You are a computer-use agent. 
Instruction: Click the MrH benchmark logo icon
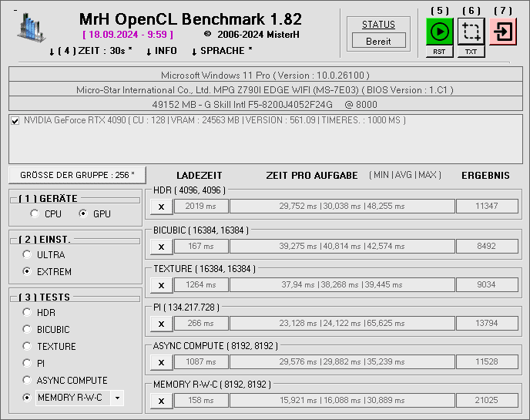click(x=31, y=28)
